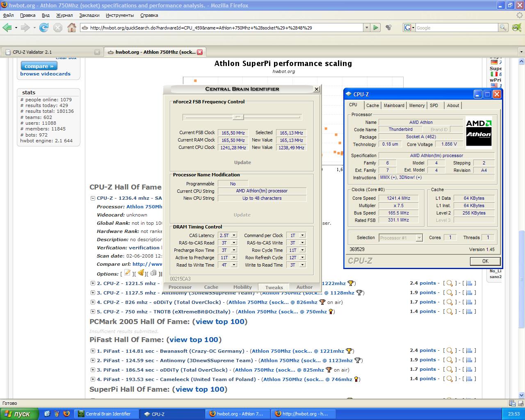Go to the Home page icon
Image resolution: width=525 pixels, height=420 pixels.
pos(72,27)
